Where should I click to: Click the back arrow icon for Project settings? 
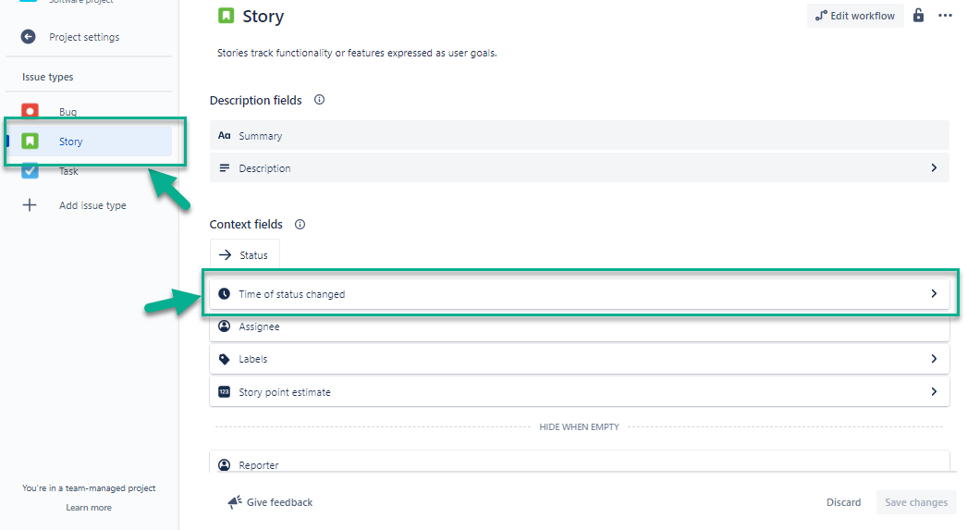29,37
